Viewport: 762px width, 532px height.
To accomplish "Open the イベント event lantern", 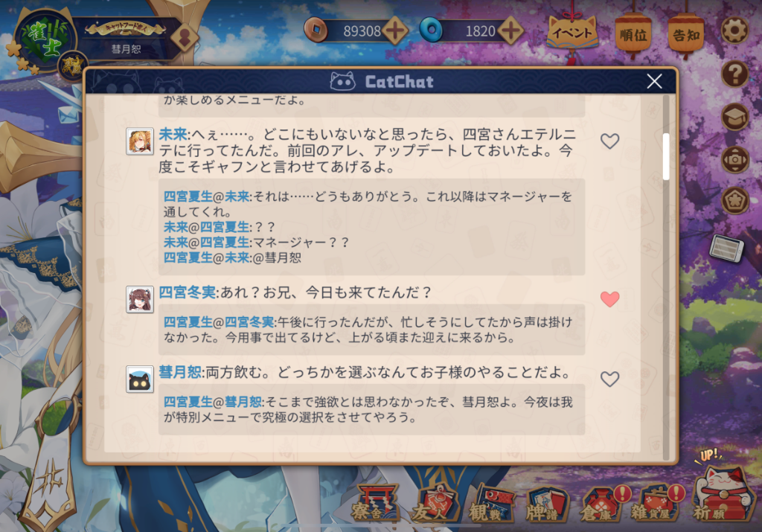I will coord(572,33).
